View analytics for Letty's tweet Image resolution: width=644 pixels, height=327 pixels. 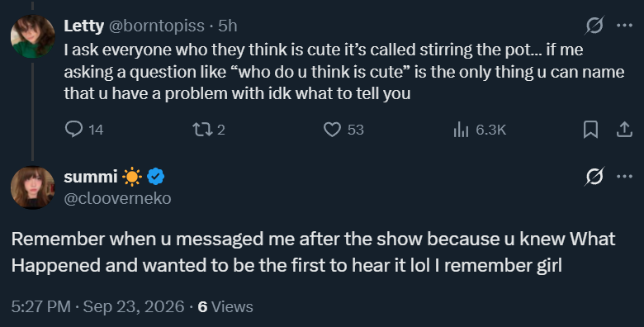(480, 130)
